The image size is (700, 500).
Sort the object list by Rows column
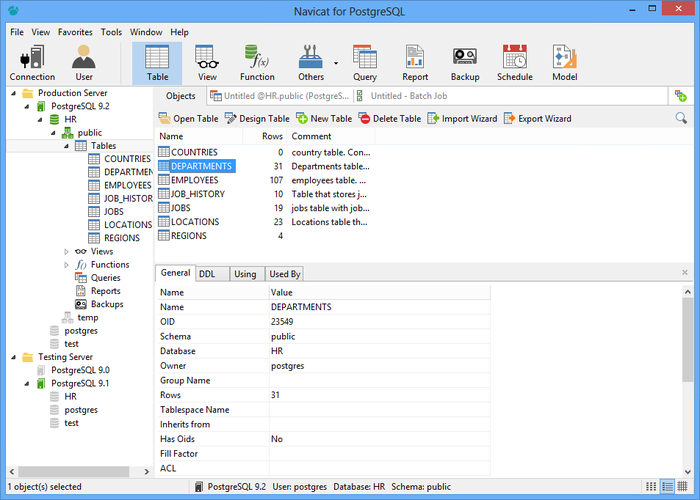point(264,136)
